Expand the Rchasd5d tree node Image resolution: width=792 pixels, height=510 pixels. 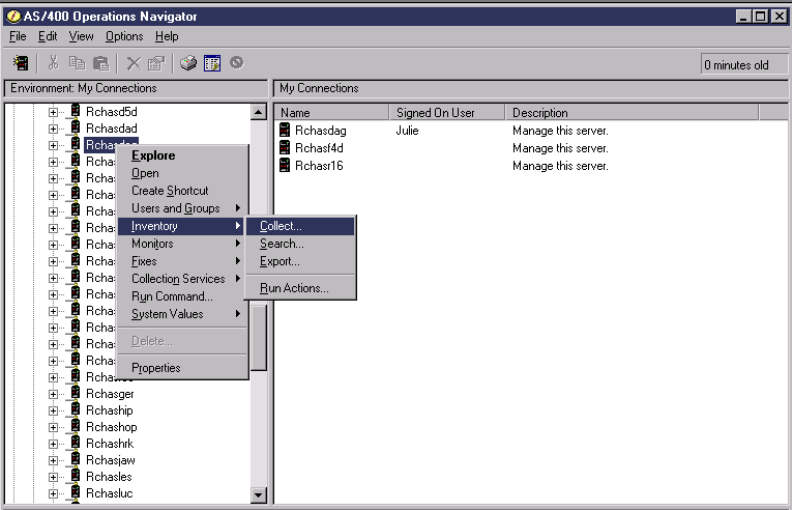pos(53,112)
